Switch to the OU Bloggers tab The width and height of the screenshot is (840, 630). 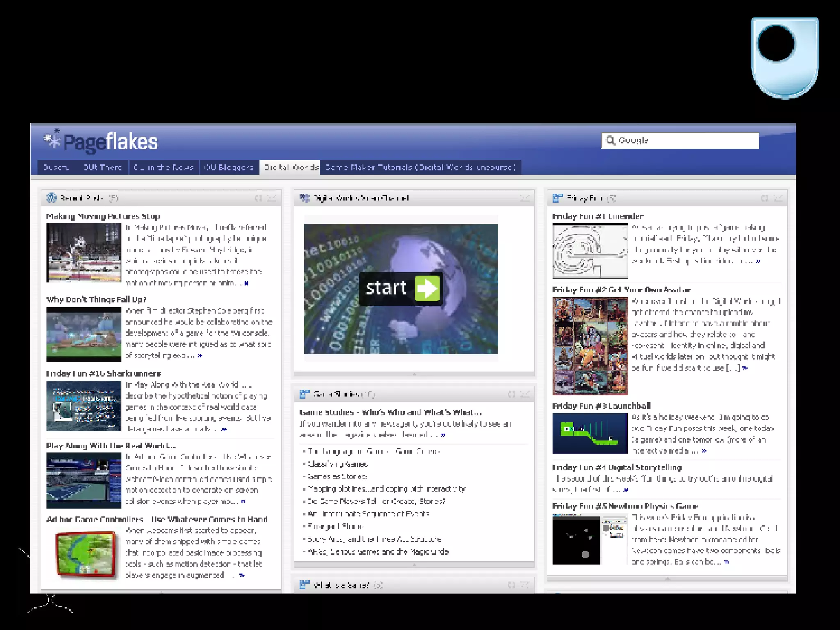click(x=228, y=167)
